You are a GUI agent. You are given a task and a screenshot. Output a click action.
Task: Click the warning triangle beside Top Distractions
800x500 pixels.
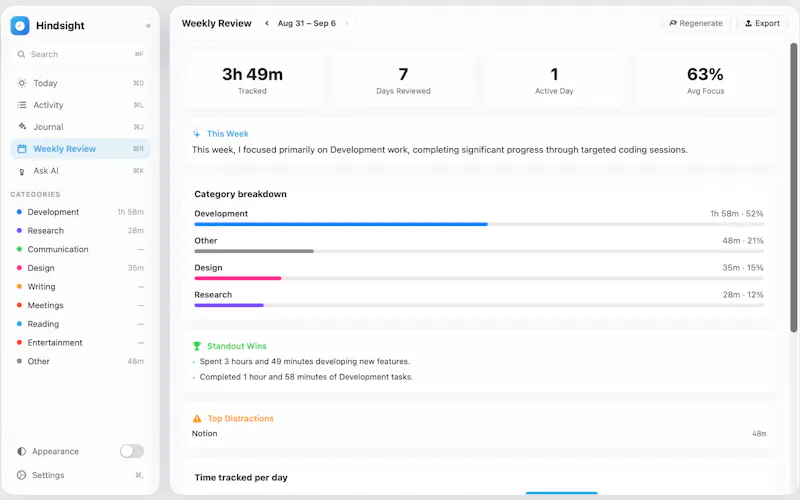tap(197, 418)
